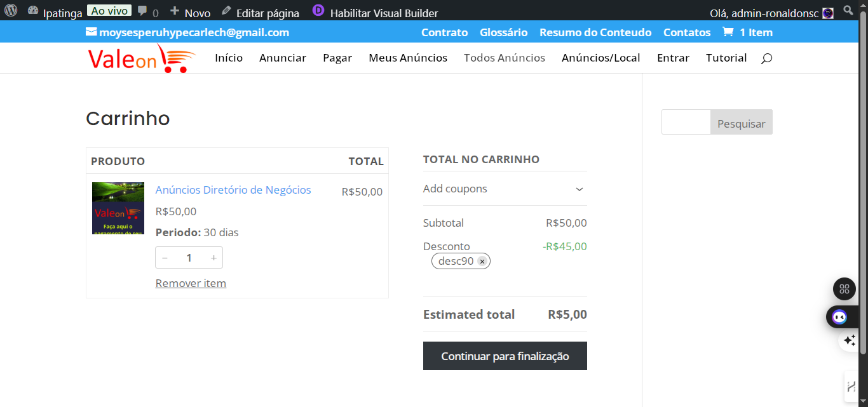Click the Valeon logo
Viewport: 868px width, 407px height.
click(x=141, y=58)
